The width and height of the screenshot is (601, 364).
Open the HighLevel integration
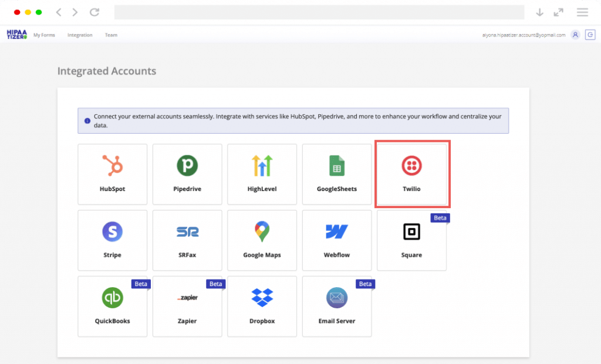point(262,174)
